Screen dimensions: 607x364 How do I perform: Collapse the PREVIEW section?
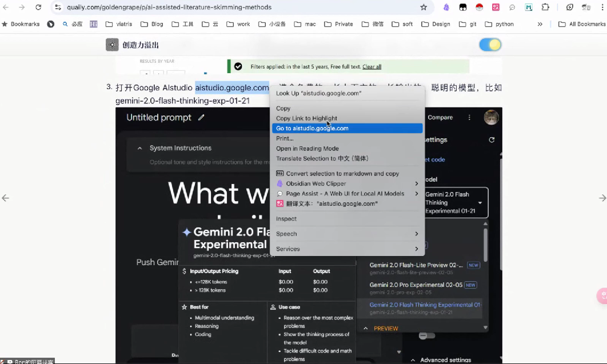pos(365,328)
